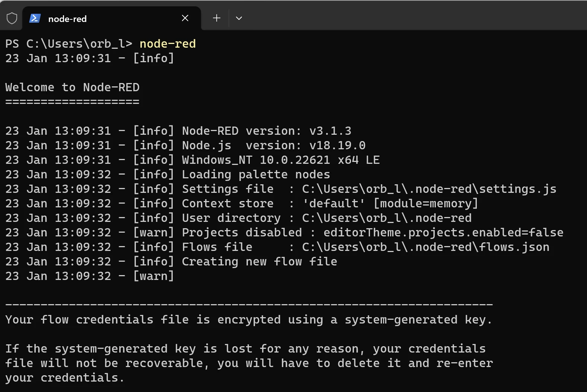This screenshot has width=587, height=392.
Task: Click the "Creating new flow file" message
Action: [259, 262]
